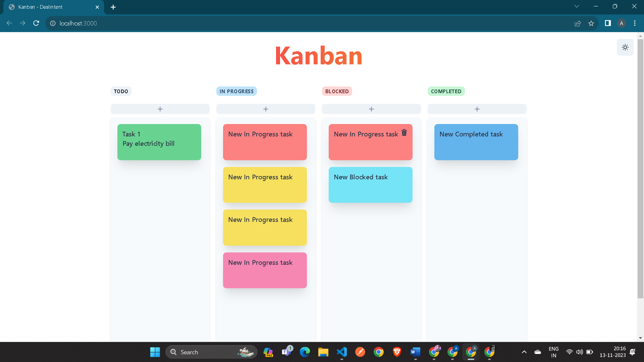The width and height of the screenshot is (644, 362).
Task: Delete the blocked New In Progress task
Action: [x=404, y=133]
